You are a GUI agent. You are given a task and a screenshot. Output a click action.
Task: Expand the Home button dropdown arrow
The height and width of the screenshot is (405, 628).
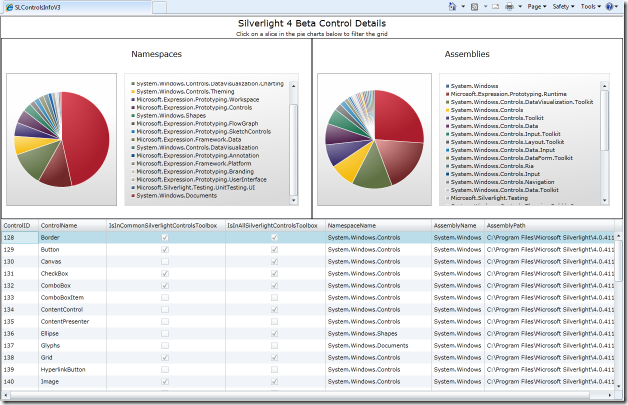[463, 6]
